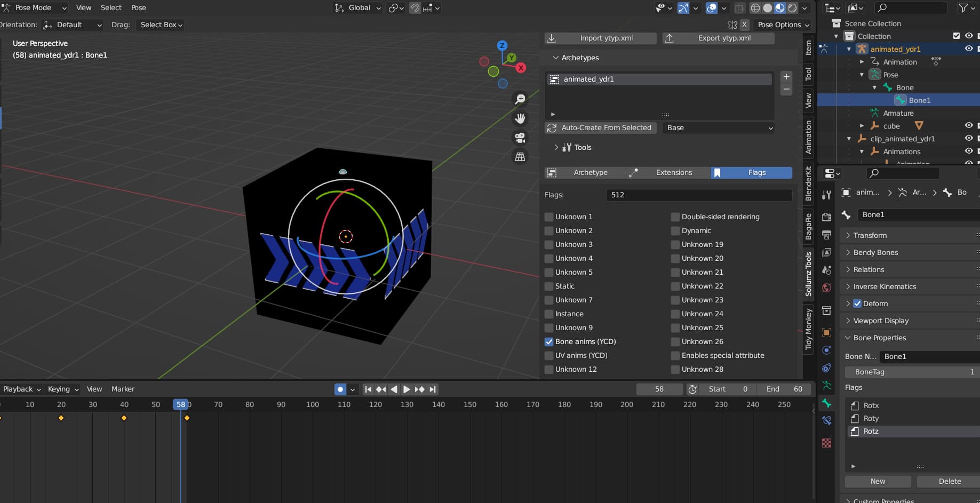Open the Scene properties icon
This screenshot has width=980, height=503.
coord(826,270)
